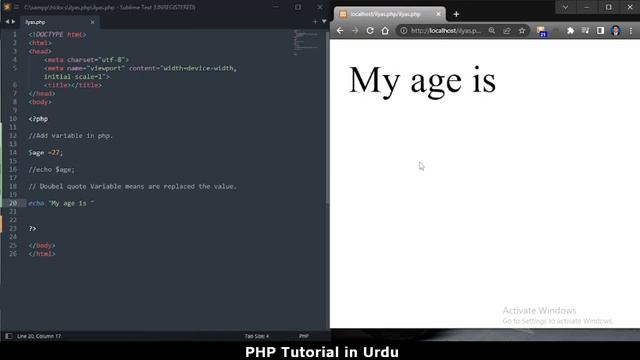This screenshot has width=640, height=360.
Task: Open the tab list dropdown arrow in Sublime
Action: (324, 21)
